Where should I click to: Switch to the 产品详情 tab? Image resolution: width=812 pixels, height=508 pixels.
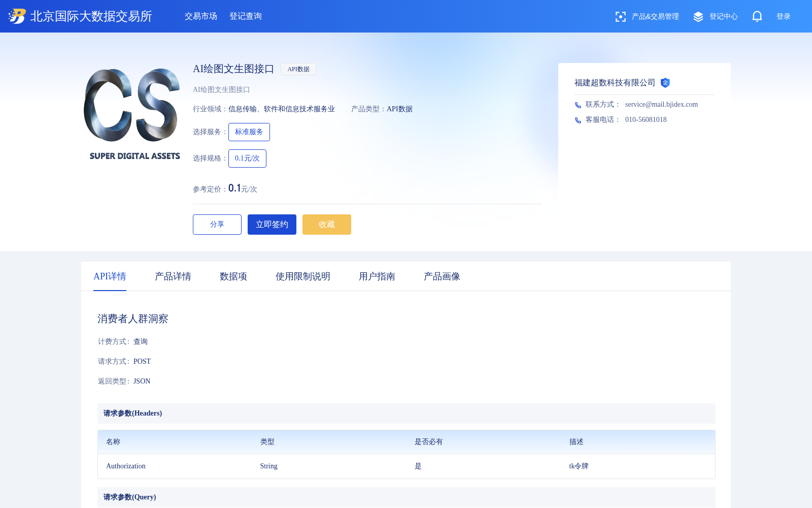(x=173, y=276)
